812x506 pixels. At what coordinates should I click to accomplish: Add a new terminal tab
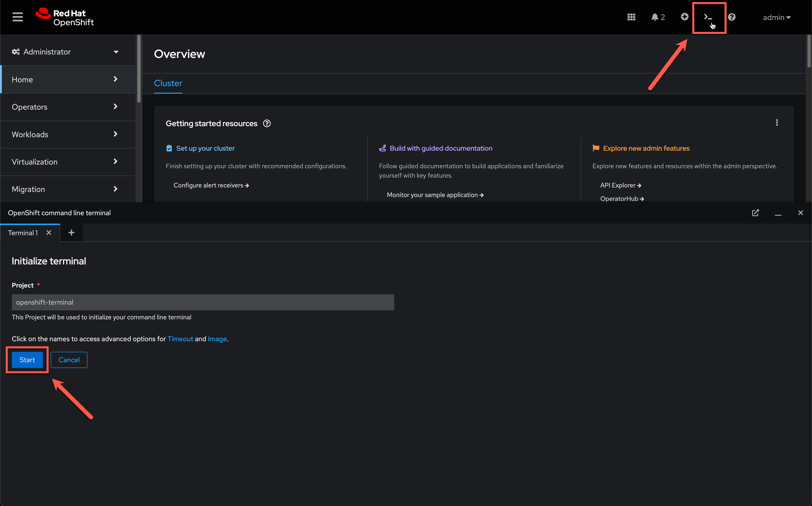tap(71, 233)
